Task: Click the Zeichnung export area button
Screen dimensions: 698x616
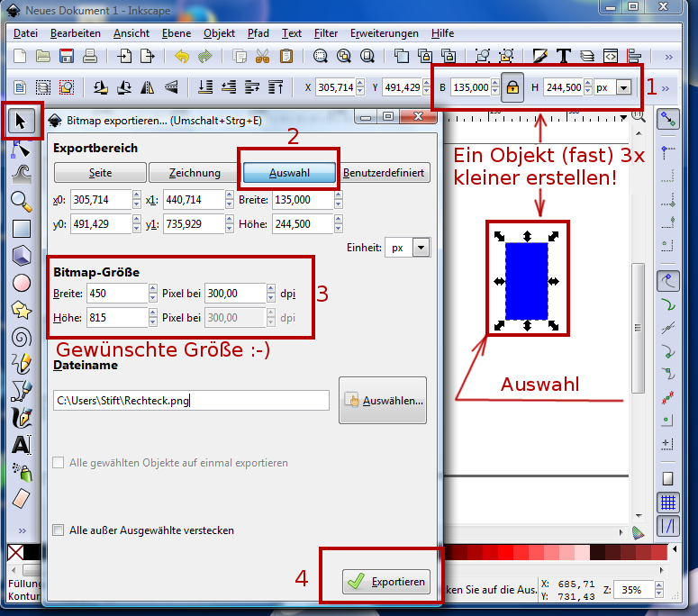Action: pos(195,173)
